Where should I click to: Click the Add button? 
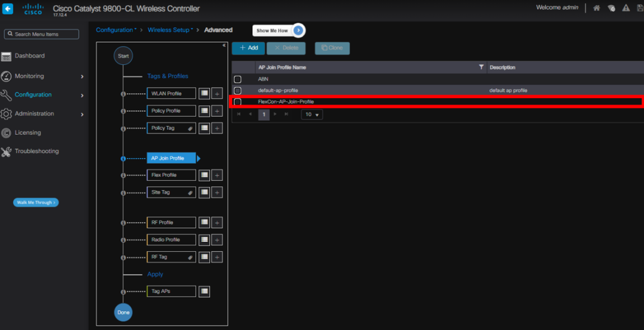(248, 48)
